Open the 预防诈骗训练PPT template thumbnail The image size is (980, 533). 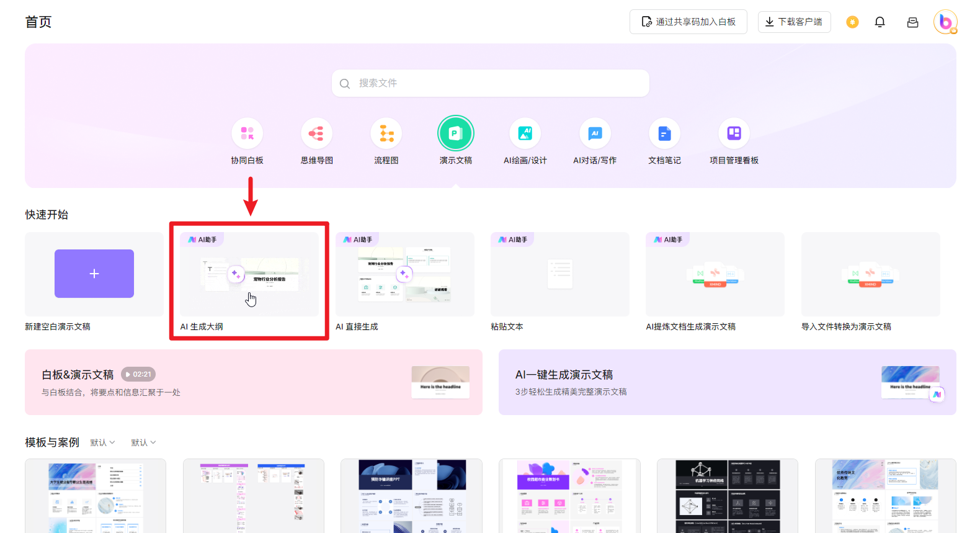(411, 496)
